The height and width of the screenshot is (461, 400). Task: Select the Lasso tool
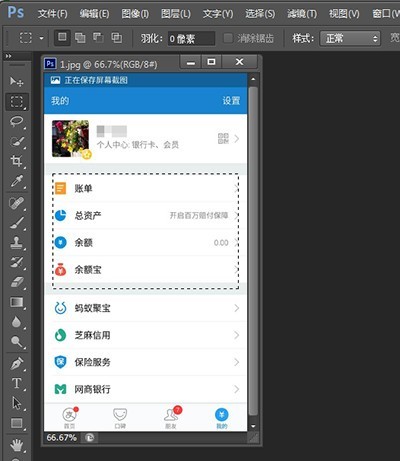17,121
